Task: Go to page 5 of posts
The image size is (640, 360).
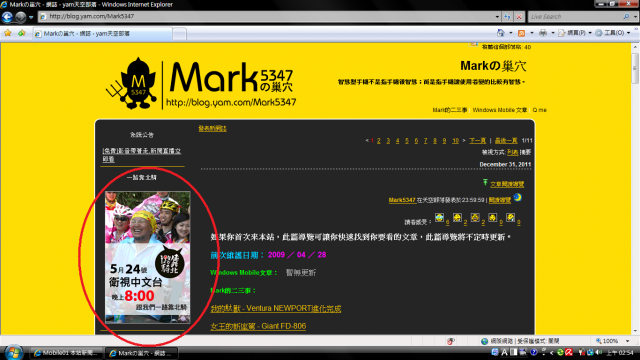Action: 407,141
